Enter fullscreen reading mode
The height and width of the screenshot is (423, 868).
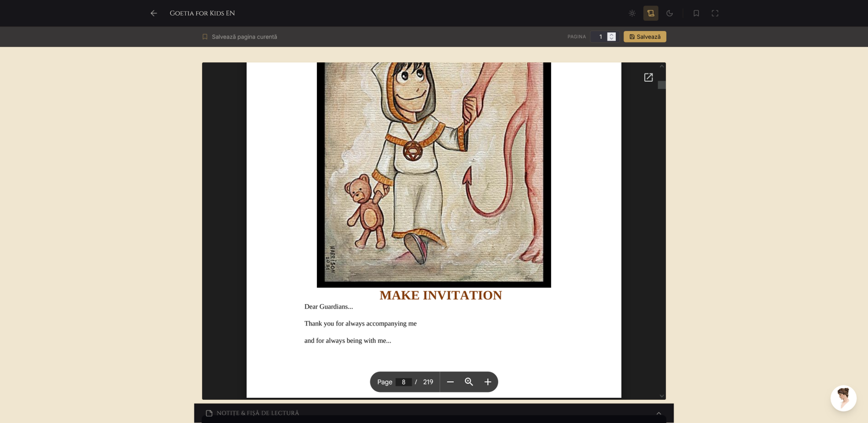pyautogui.click(x=715, y=13)
